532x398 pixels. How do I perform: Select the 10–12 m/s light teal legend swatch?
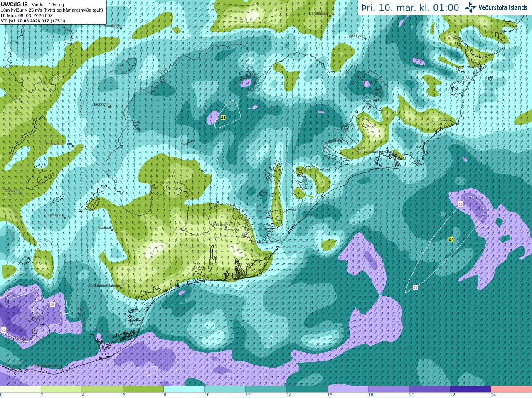tap(225, 389)
